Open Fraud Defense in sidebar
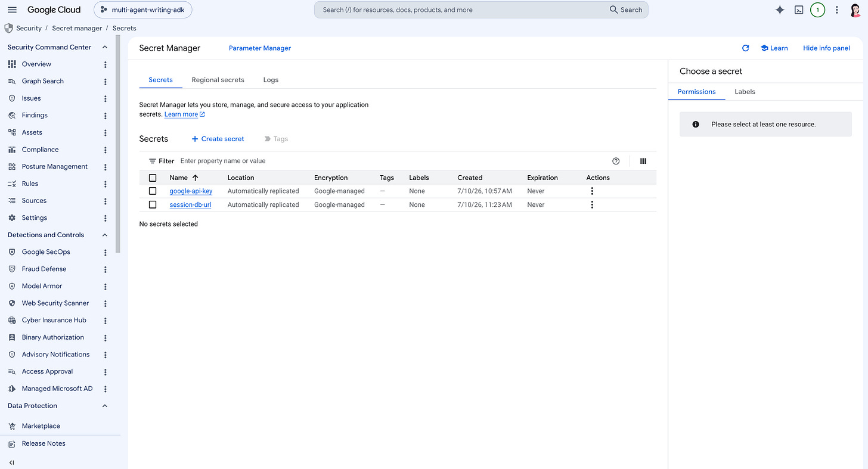This screenshot has width=868, height=469. 44,269
